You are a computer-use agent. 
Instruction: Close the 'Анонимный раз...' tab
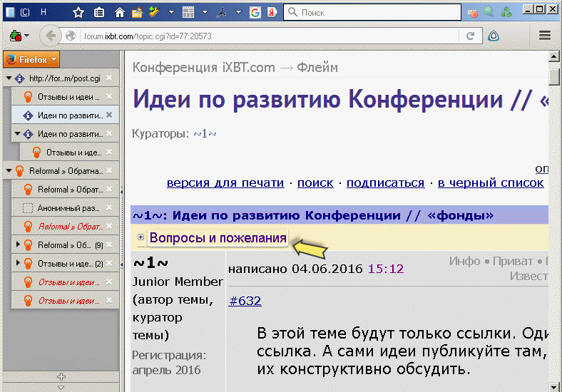(109, 208)
